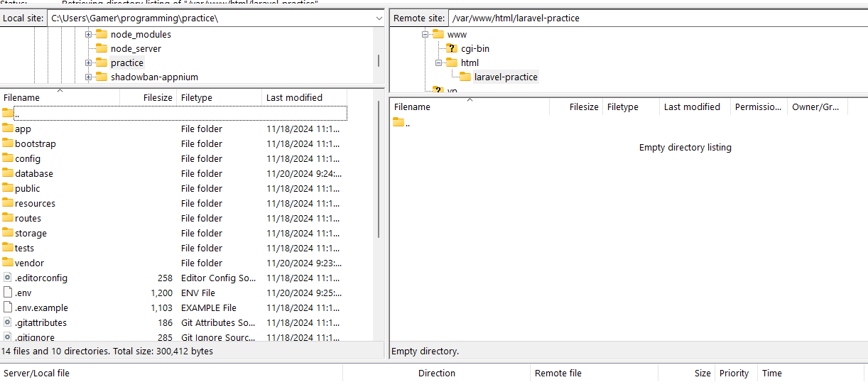Select the '1,200' filesize of .env

tap(161, 293)
